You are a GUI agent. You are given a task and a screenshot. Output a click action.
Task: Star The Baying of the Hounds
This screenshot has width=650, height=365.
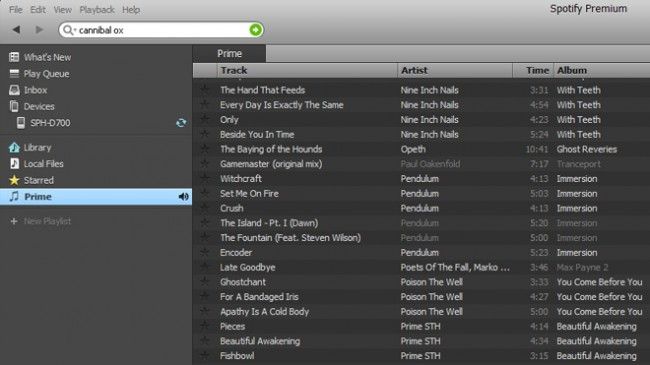[x=205, y=148]
